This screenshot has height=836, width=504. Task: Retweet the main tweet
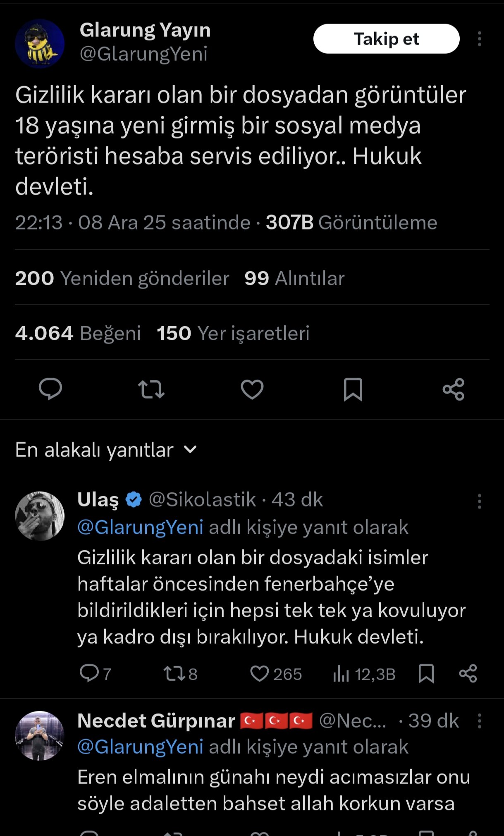[x=151, y=389]
